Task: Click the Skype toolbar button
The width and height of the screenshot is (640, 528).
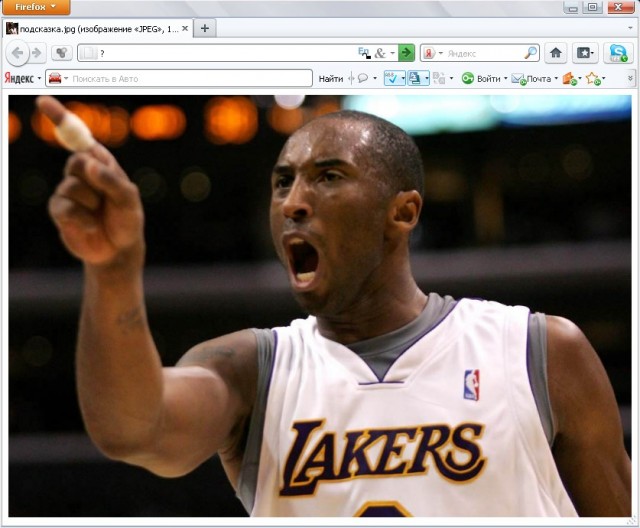Action: coord(618,53)
